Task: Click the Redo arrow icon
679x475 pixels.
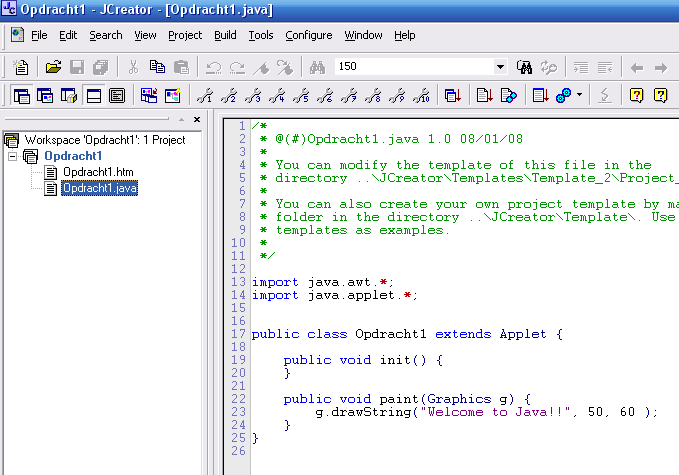Action: click(237, 68)
